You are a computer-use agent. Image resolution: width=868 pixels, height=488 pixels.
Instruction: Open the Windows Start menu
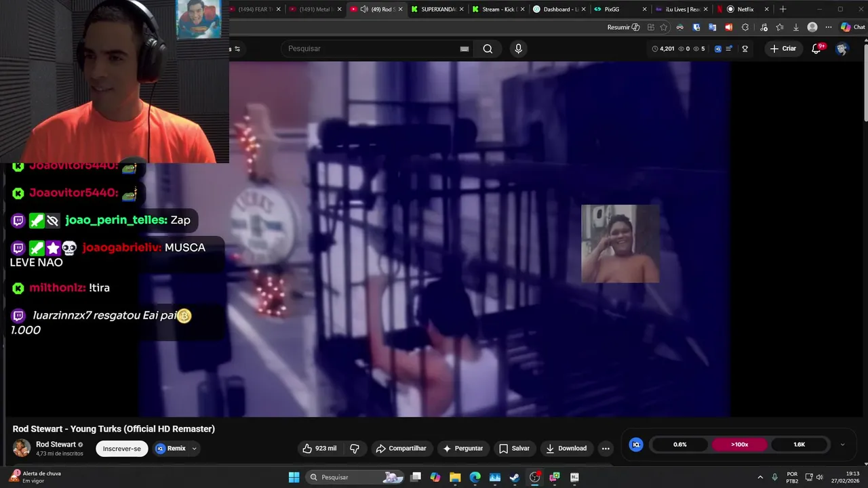[294, 477]
